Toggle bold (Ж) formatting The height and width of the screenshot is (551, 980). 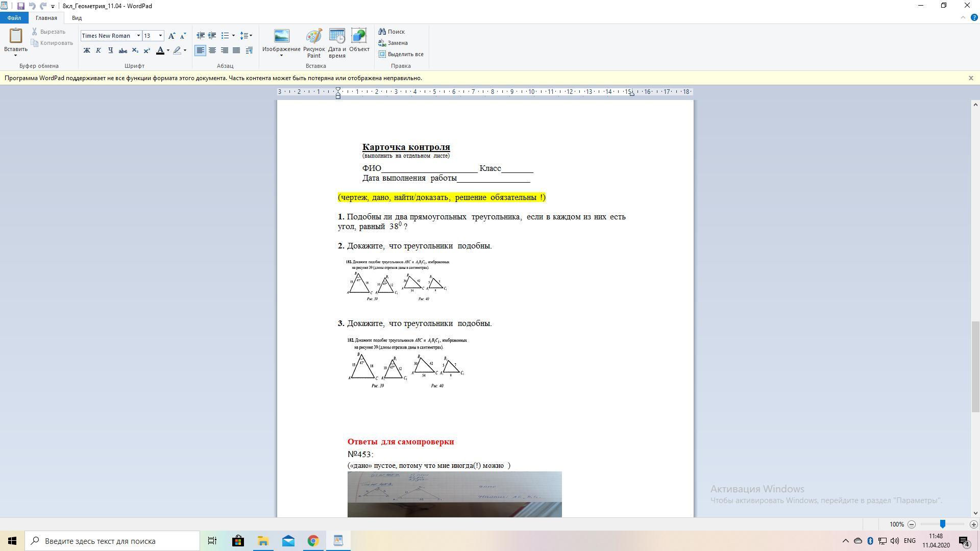click(x=87, y=50)
